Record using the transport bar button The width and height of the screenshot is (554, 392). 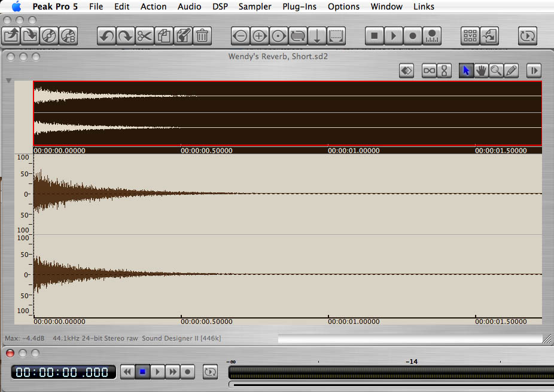188,372
